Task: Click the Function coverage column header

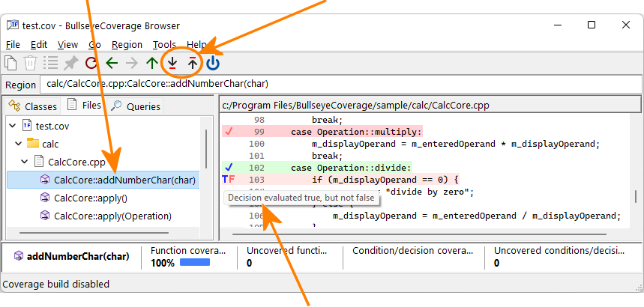Action: 188,250
